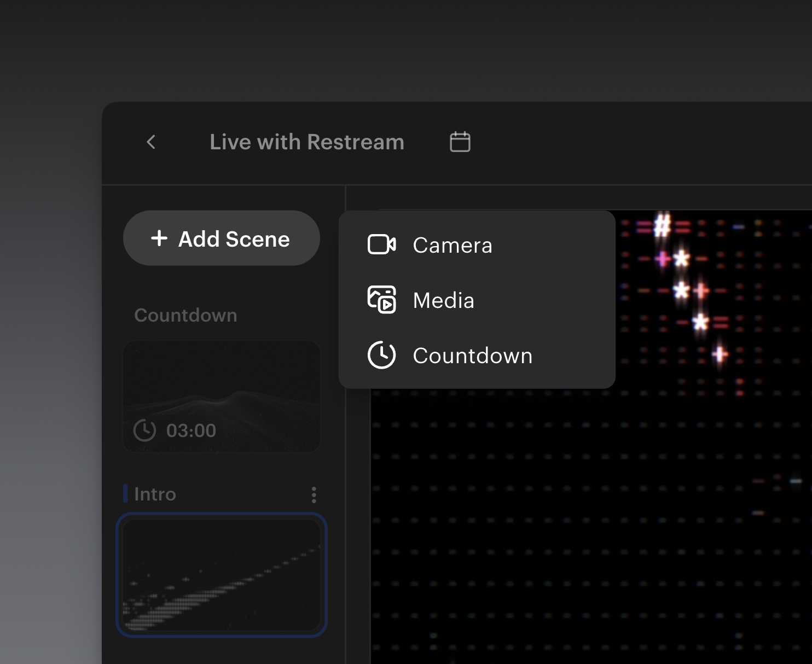The height and width of the screenshot is (664, 812).
Task: Open Intro scene three-dot options menu
Action: pos(314,494)
